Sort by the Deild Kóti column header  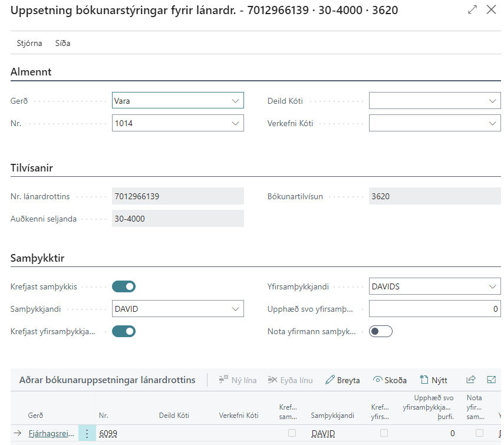point(174,416)
